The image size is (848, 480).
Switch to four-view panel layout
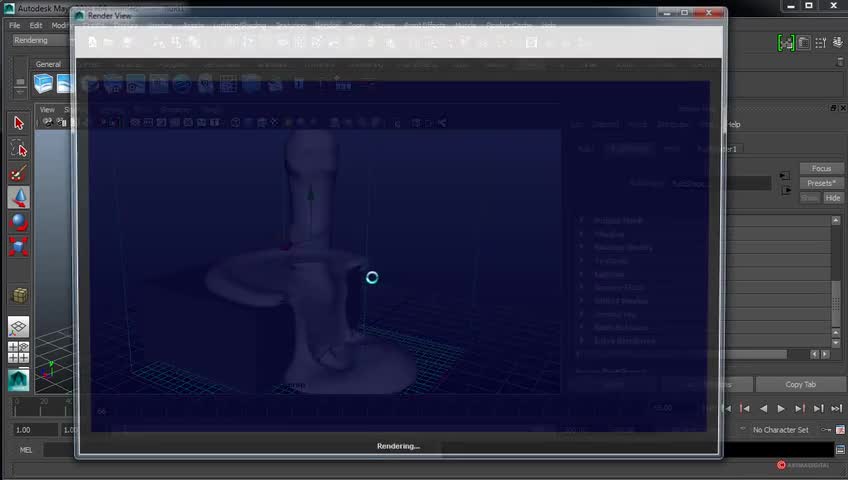[18, 352]
